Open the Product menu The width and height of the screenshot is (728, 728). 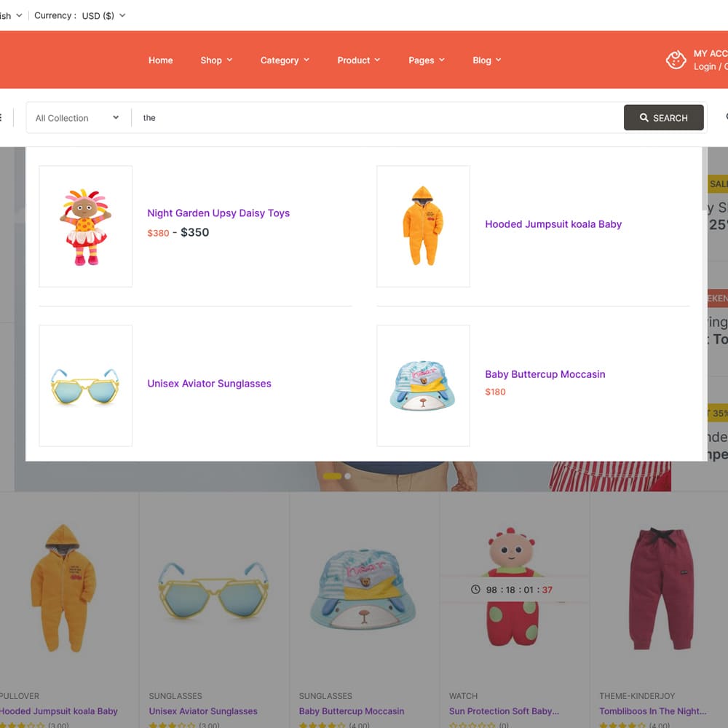click(x=358, y=60)
